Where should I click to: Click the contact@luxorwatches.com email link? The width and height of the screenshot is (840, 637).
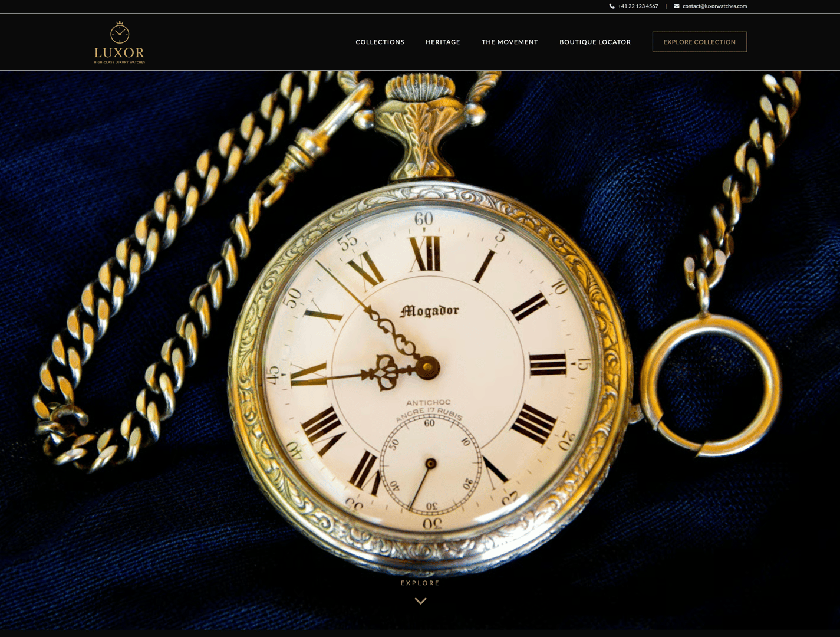coord(714,6)
